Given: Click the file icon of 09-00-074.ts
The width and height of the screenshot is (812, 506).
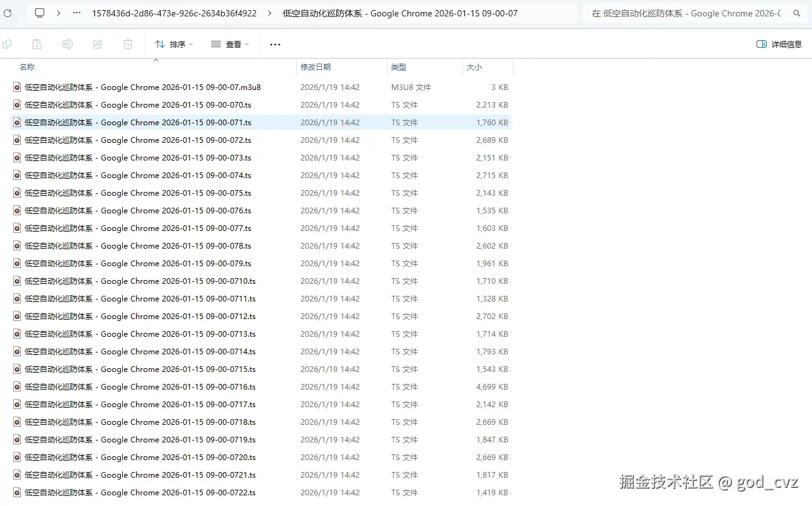Looking at the screenshot, I should tap(17, 176).
